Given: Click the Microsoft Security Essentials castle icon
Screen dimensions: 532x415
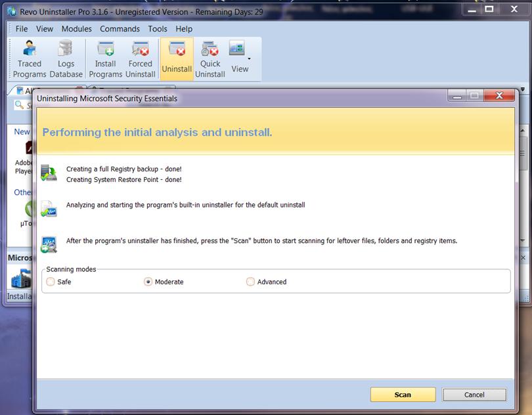Looking at the screenshot, I should click(x=20, y=278).
